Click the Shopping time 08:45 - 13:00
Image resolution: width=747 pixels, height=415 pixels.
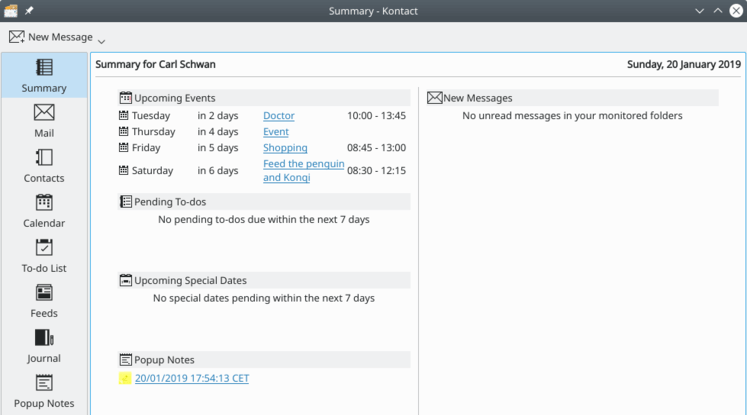(x=376, y=148)
